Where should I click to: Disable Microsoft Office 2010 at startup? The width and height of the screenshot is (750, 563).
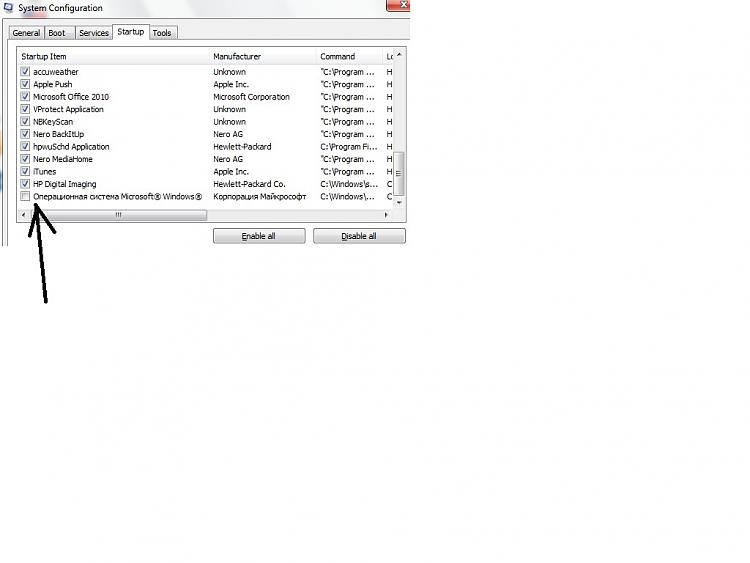click(x=25, y=97)
